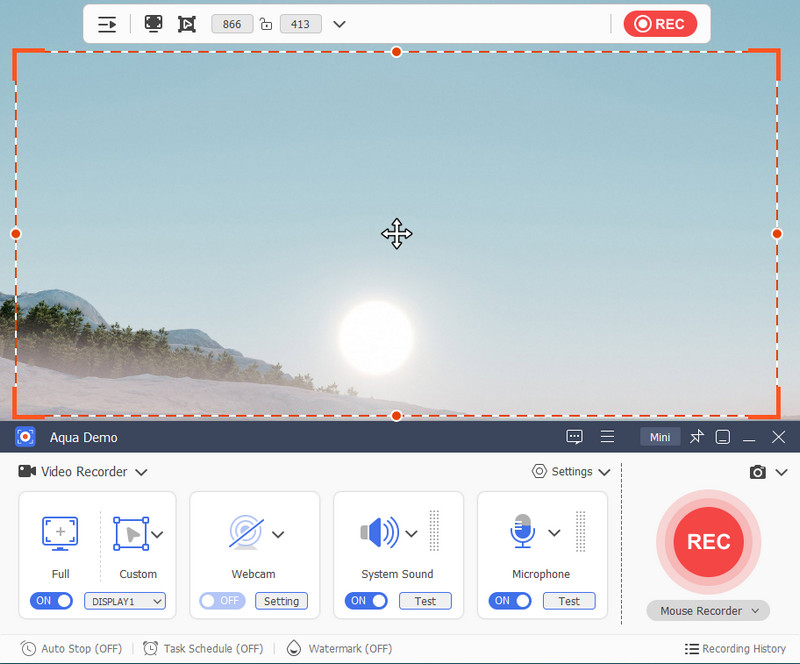Viewport: 800px width, 664px height.
Task: Open the floating toolbar menu list icon
Action: coord(107,24)
